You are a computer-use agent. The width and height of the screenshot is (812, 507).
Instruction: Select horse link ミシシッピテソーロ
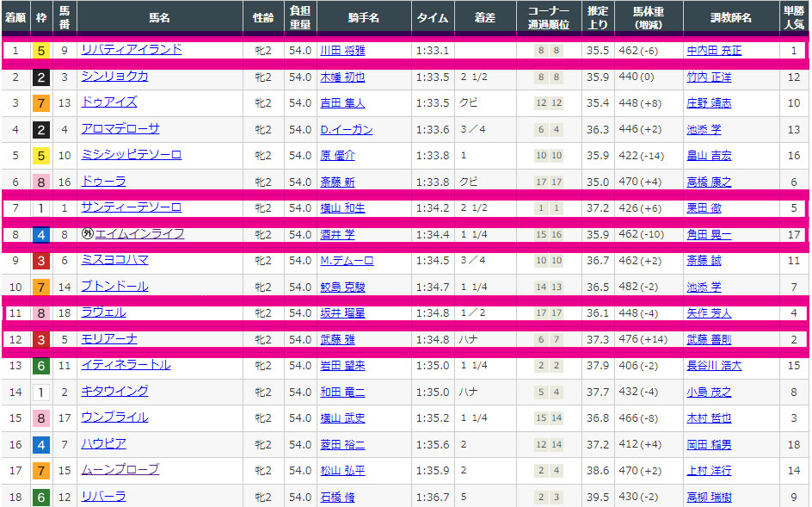[x=131, y=155]
